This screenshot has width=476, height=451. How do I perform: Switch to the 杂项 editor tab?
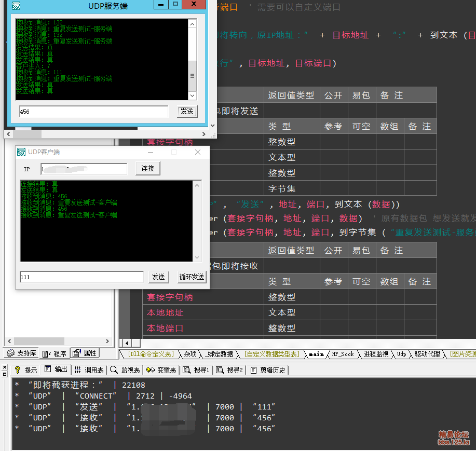pyautogui.click(x=191, y=354)
